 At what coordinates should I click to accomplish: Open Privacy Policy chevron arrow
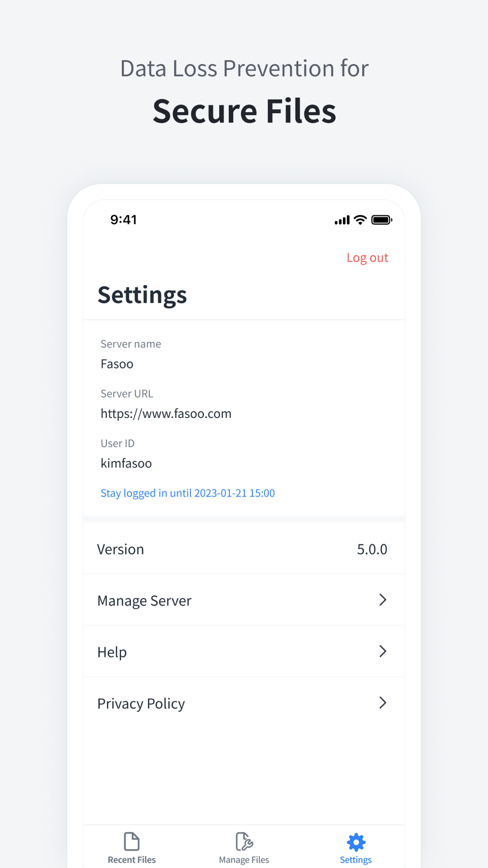tap(383, 703)
